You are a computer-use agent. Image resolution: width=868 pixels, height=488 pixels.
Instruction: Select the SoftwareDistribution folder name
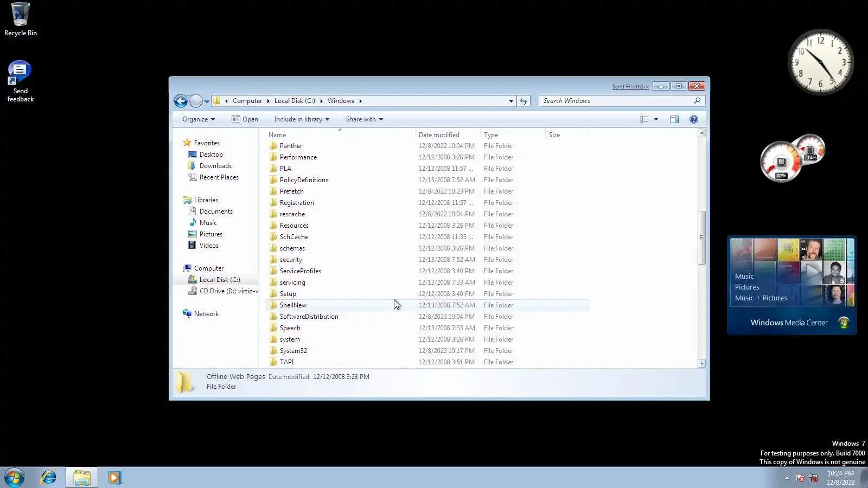click(309, 317)
